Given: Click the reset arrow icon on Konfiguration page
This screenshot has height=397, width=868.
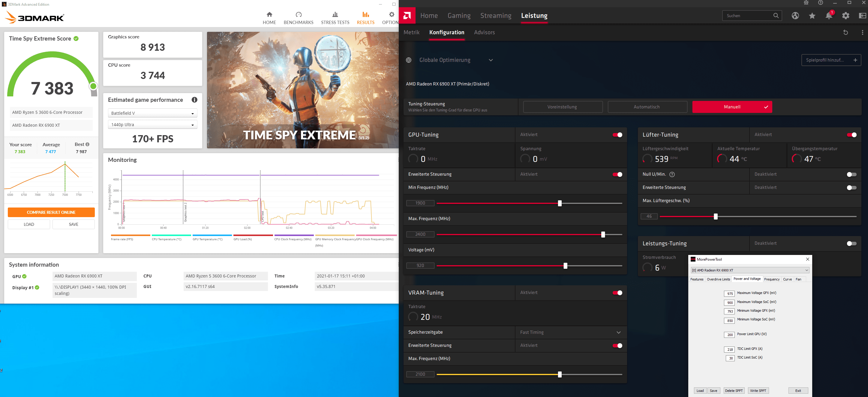Looking at the screenshot, I should pos(845,32).
